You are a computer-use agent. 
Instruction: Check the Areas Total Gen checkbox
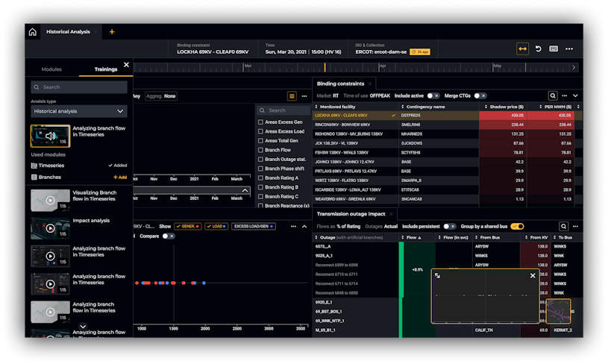coord(260,140)
